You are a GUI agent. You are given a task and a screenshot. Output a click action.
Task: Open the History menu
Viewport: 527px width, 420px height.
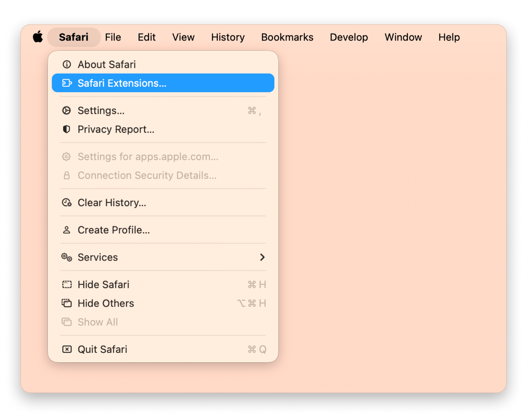tap(228, 37)
